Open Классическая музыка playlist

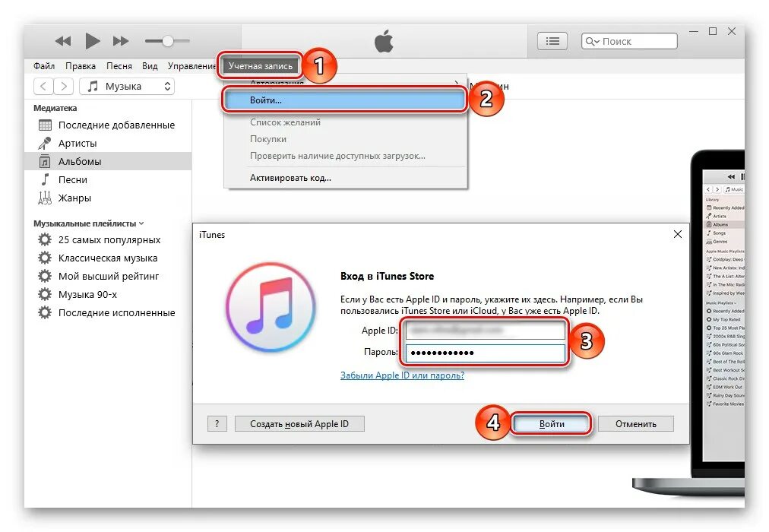click(x=108, y=258)
